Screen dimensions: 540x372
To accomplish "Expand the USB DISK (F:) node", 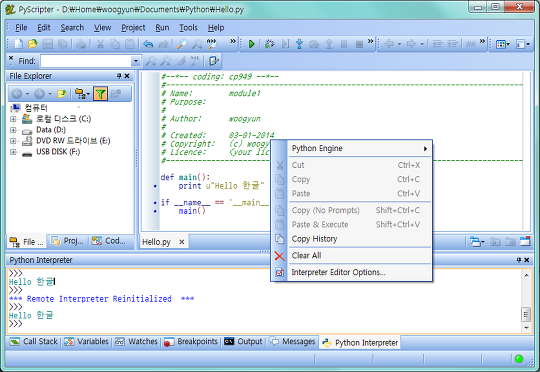I will coord(13,152).
